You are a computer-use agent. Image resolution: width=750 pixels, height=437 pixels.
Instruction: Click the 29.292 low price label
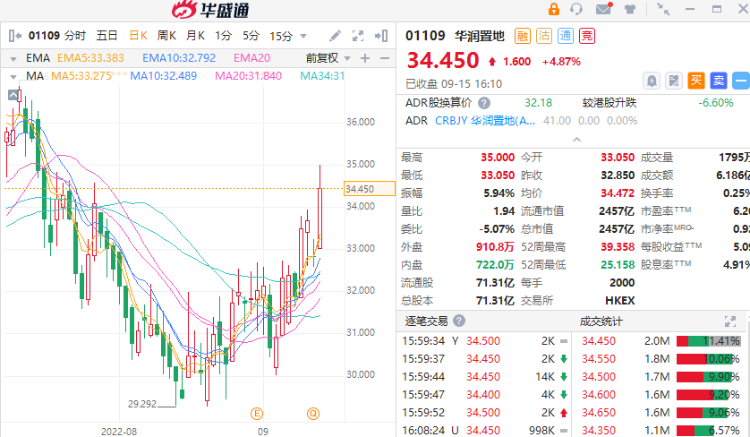tap(142, 404)
